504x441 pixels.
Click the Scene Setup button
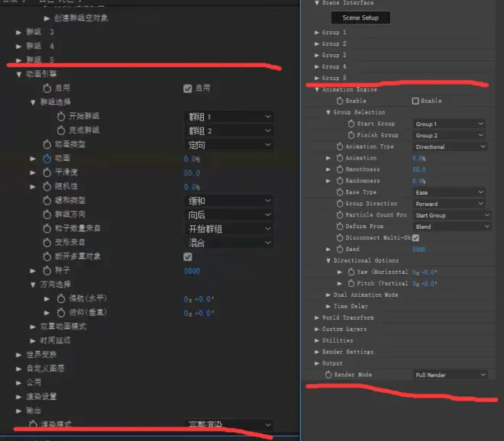[360, 18]
